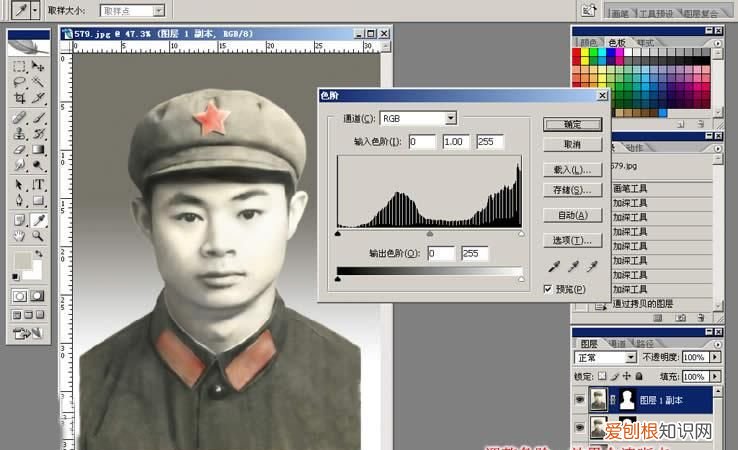
Task: Click the first 输入色阶 input field
Action: point(421,142)
